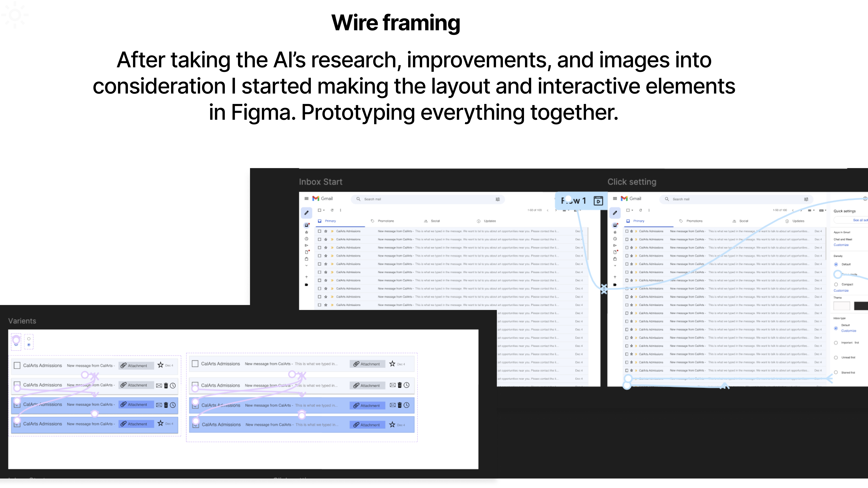Click star icon in top white long variant row
868x488 pixels.
(x=392, y=364)
